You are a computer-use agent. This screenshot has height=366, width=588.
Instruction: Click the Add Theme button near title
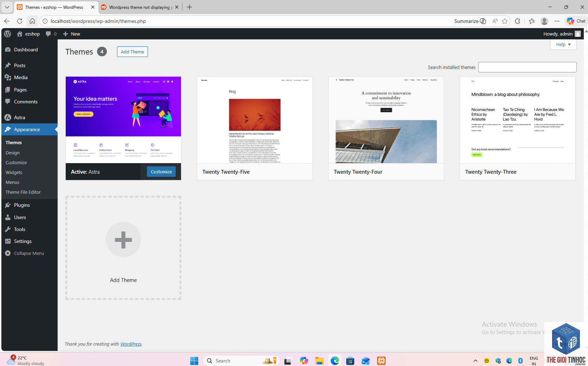coord(133,52)
